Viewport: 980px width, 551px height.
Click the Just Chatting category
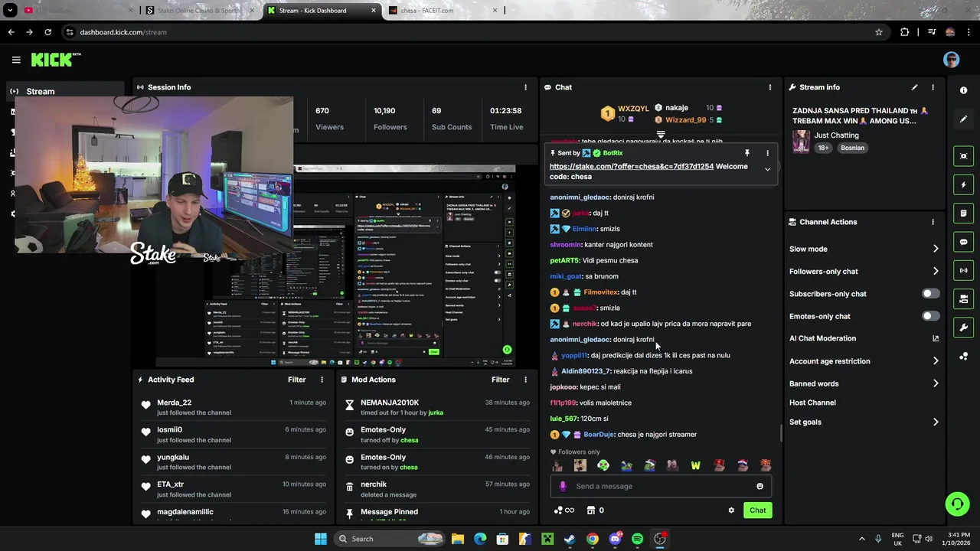pos(835,135)
